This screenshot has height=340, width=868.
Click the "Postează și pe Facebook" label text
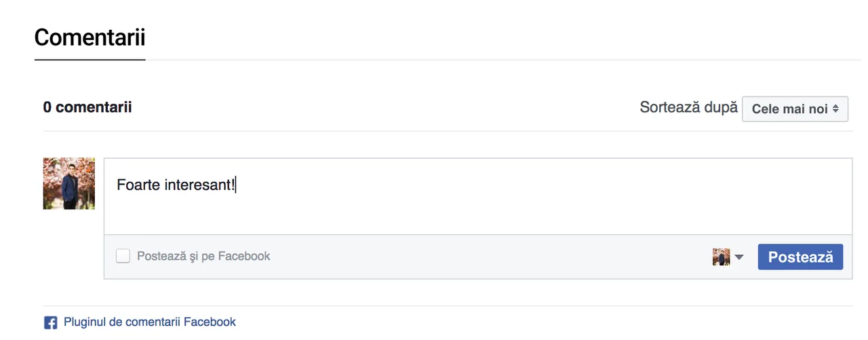click(x=203, y=256)
